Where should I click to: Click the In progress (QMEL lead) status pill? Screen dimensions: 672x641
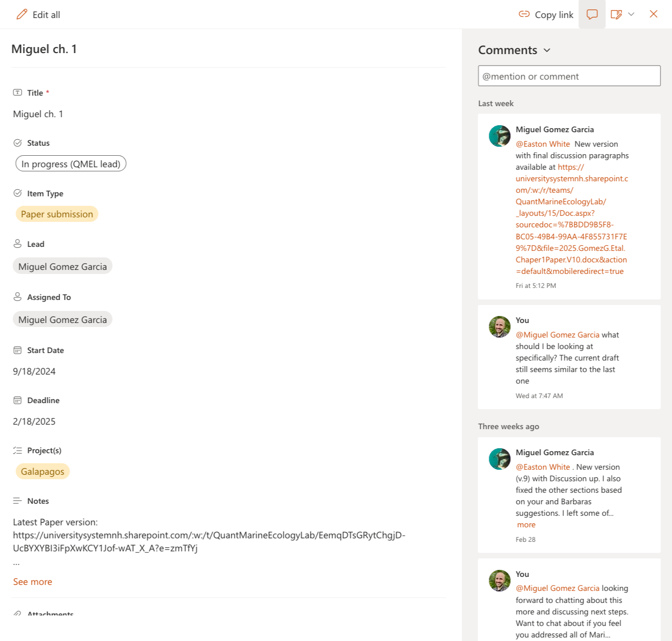click(x=71, y=164)
